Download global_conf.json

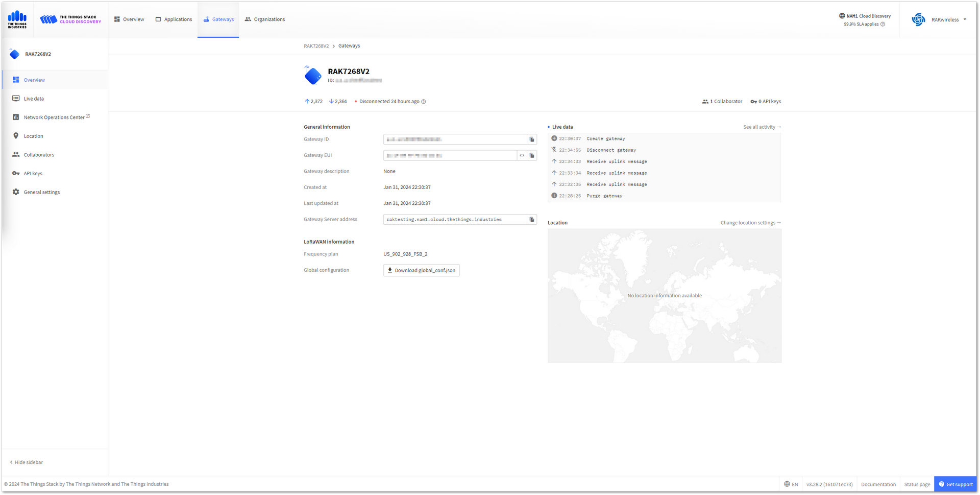(422, 270)
